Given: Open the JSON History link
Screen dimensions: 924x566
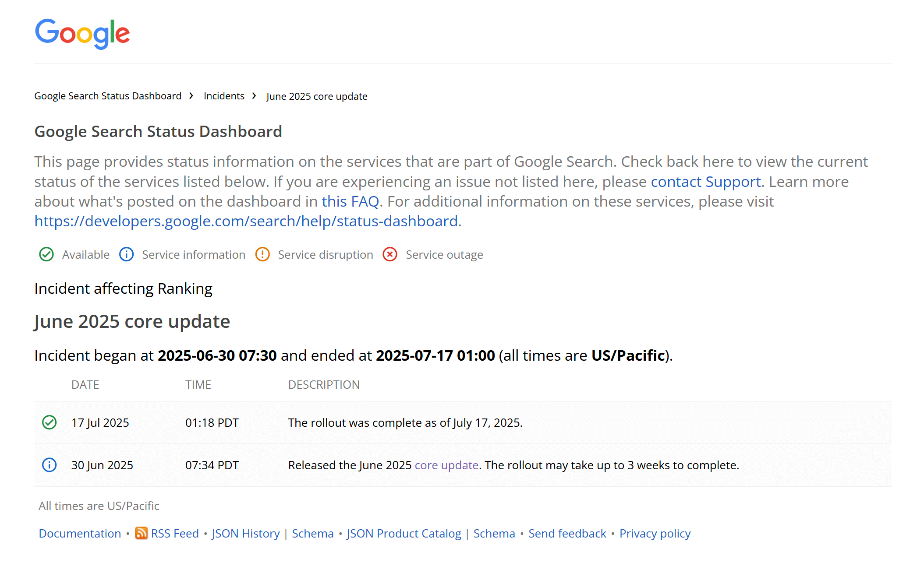Looking at the screenshot, I should tap(246, 533).
